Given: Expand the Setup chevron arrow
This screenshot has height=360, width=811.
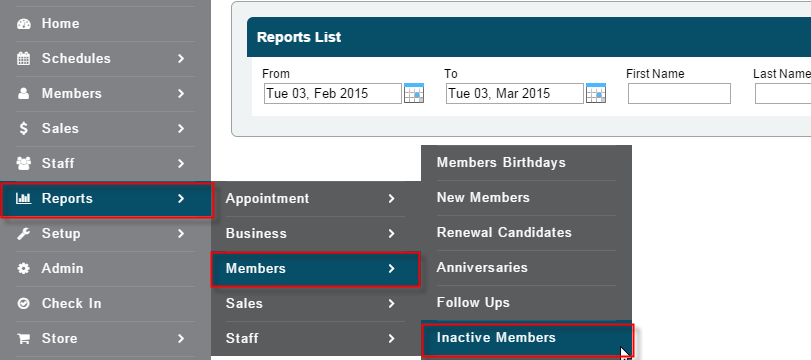Looking at the screenshot, I should pyautogui.click(x=181, y=233).
